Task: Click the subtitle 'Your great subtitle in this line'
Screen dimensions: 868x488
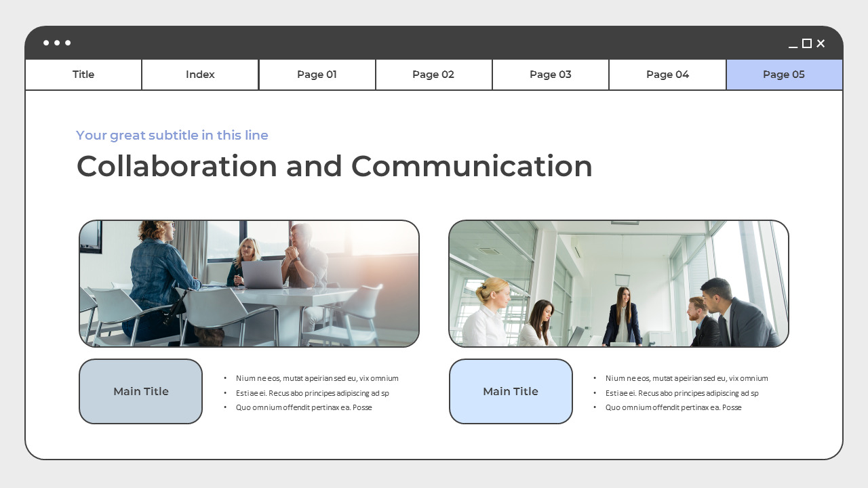Action: [x=172, y=135]
